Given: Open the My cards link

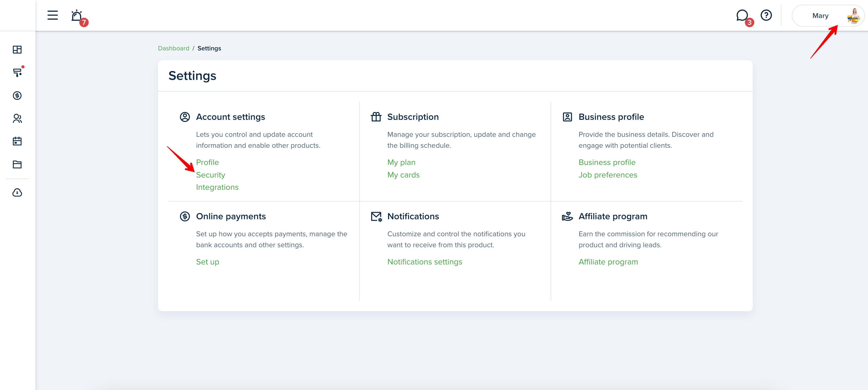Looking at the screenshot, I should [403, 175].
